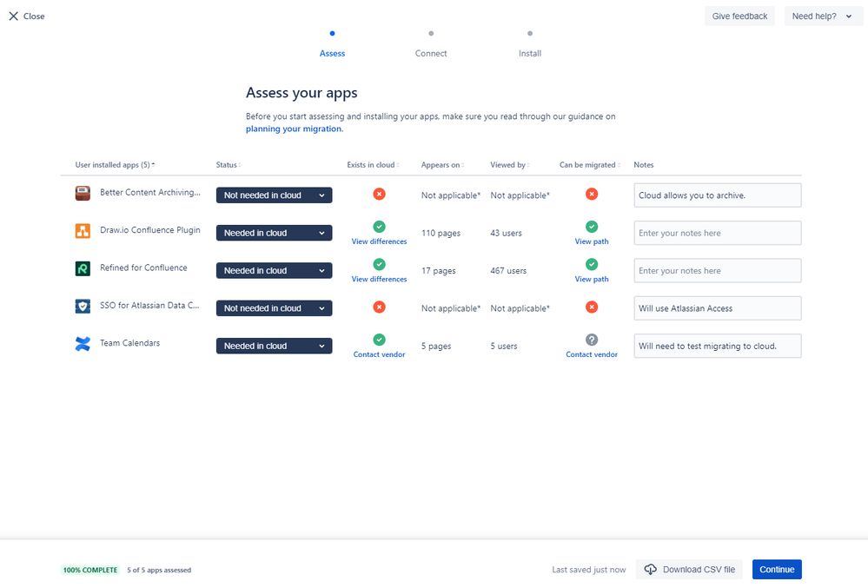Edit the Will use Atlassian Access note
The width and height of the screenshot is (868, 588).
[x=718, y=308]
